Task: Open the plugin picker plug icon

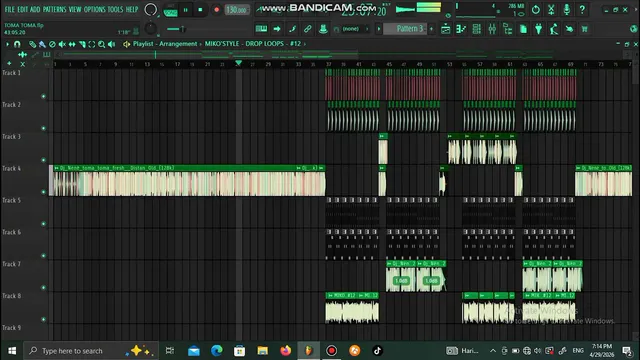Action: pyautogui.click(x=539, y=29)
